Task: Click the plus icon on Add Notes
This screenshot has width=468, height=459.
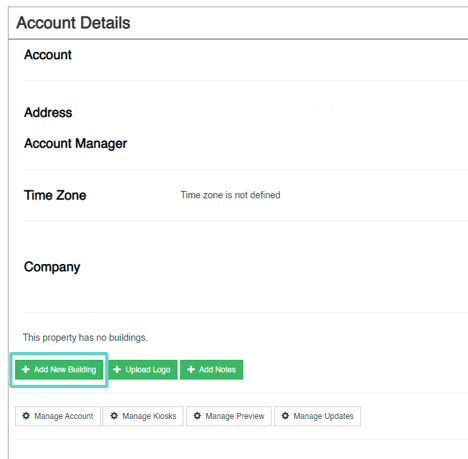Action: point(191,369)
